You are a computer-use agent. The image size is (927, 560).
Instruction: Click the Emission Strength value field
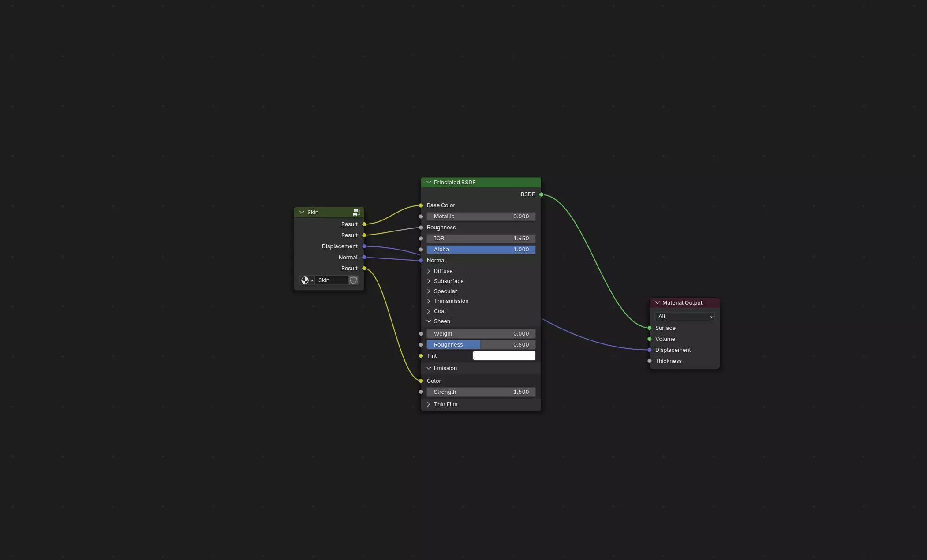(481, 392)
